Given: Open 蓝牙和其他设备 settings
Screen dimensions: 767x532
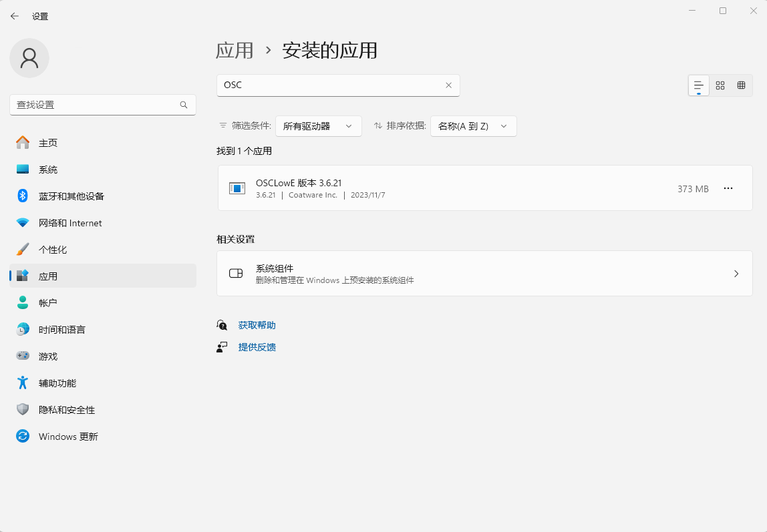Looking at the screenshot, I should tap(71, 196).
